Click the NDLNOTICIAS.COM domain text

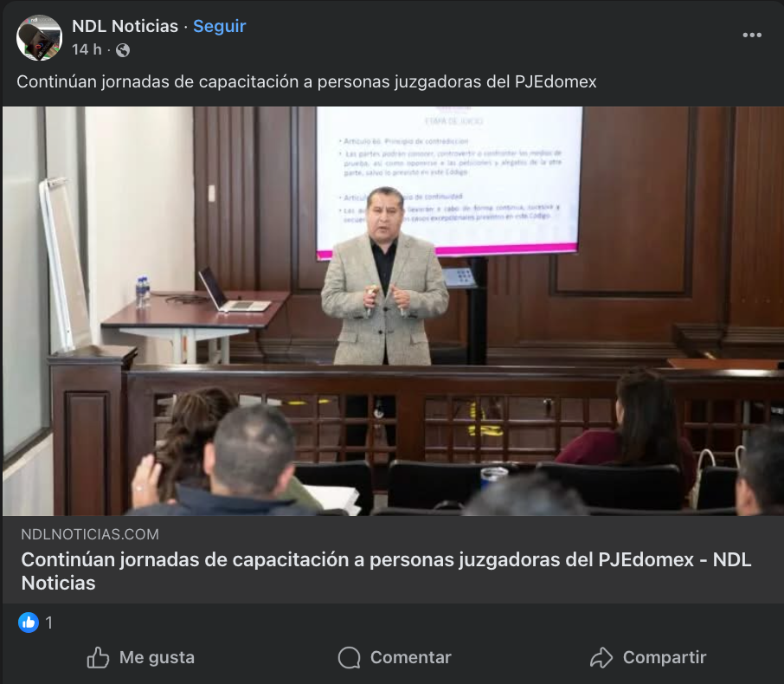point(90,534)
